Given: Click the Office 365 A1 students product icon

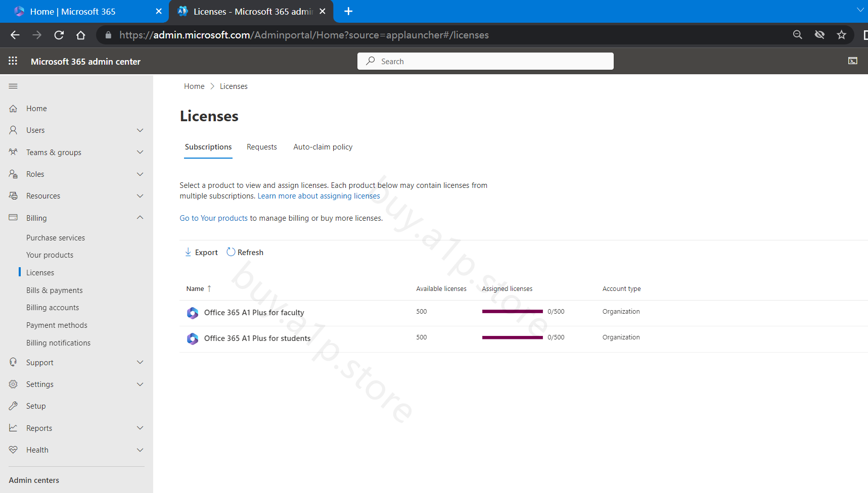Looking at the screenshot, I should (x=193, y=338).
